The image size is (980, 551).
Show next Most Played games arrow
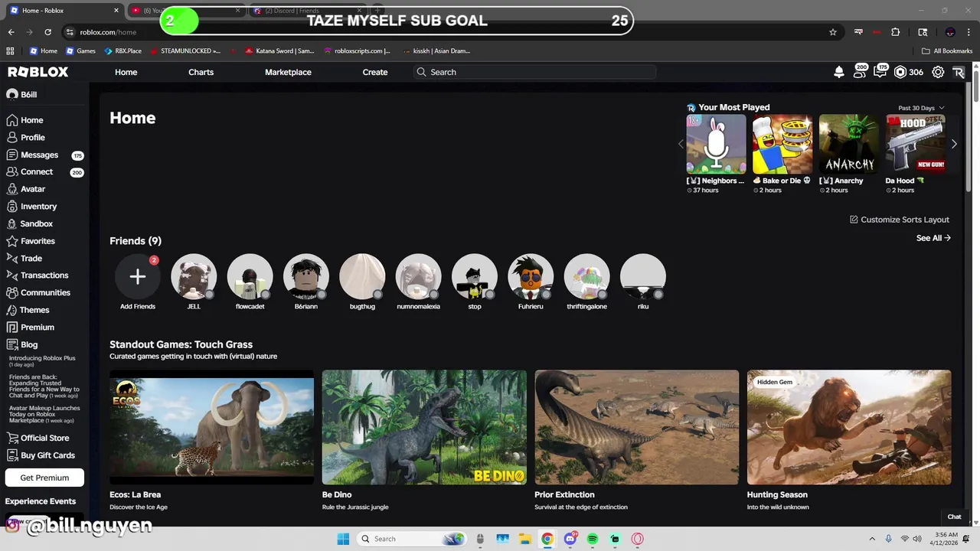(x=954, y=144)
